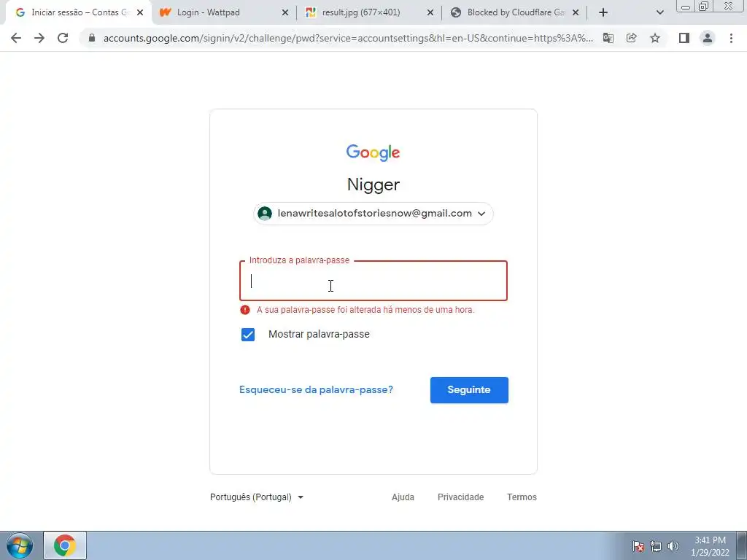Open the Chrome profile avatar
Image resolution: width=747 pixels, height=560 pixels.
(708, 38)
